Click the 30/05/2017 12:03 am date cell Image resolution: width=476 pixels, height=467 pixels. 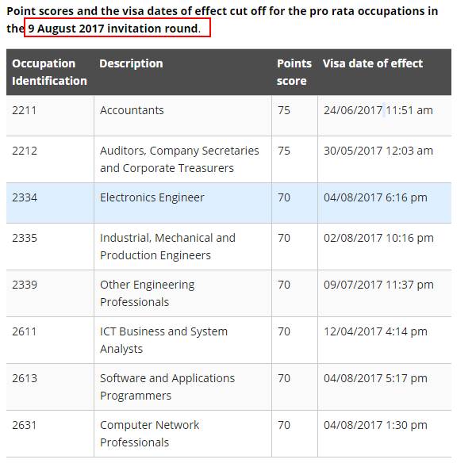pyautogui.click(x=378, y=151)
